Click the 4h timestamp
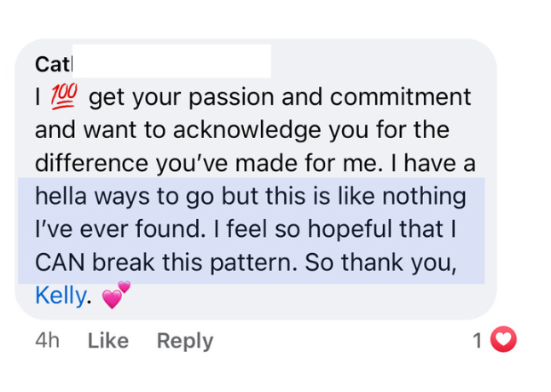Image resolution: width=551 pixels, height=392 pixels. (47, 341)
